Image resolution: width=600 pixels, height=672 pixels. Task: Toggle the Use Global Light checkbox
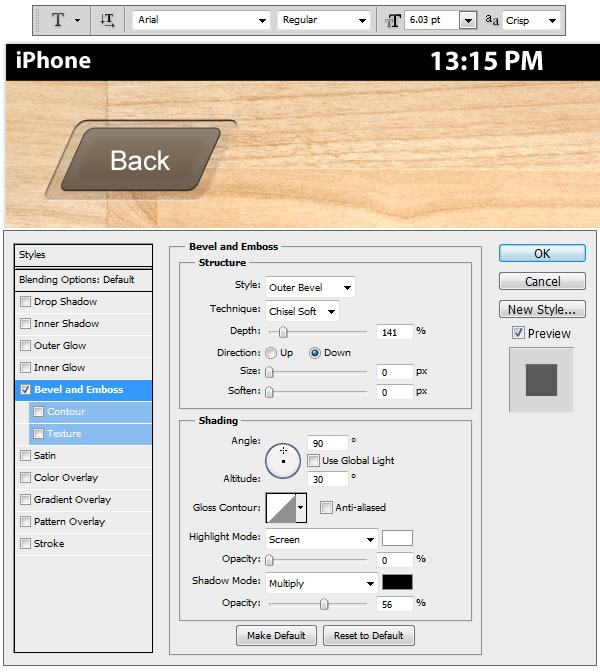click(x=314, y=461)
